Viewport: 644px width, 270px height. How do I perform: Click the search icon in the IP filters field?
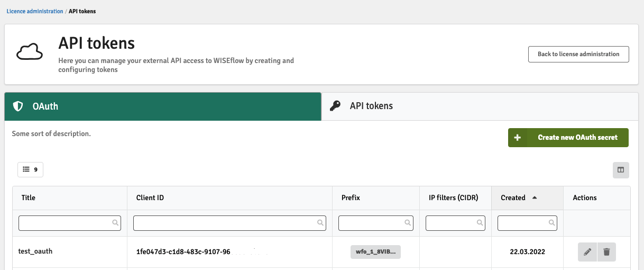480,223
